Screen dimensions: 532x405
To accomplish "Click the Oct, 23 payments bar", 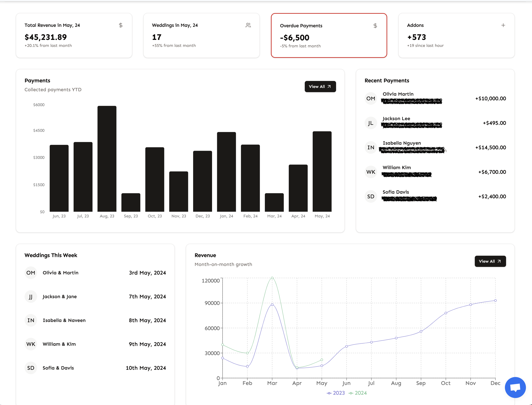I will (155, 179).
